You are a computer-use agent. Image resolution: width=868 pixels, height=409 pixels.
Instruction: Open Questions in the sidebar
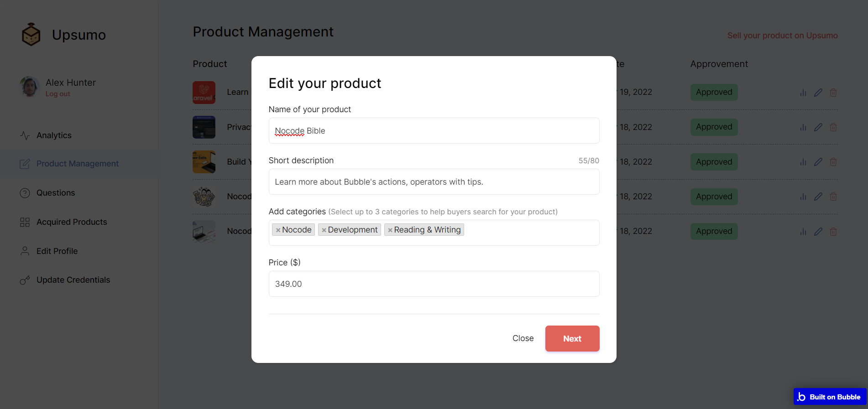click(56, 193)
